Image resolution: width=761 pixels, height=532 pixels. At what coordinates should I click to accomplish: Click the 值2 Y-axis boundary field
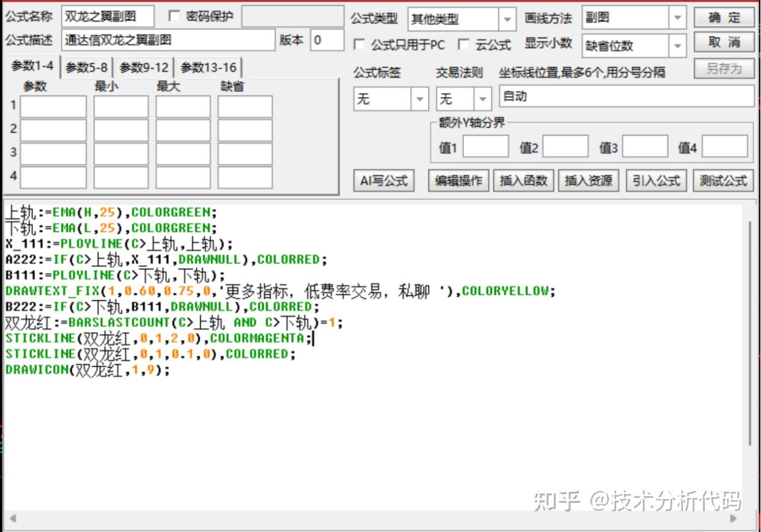click(x=565, y=147)
